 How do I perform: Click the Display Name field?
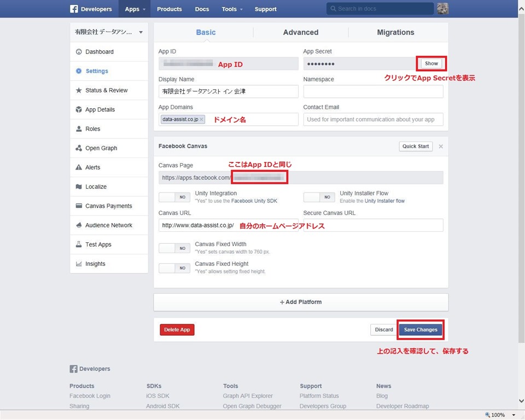(x=229, y=91)
